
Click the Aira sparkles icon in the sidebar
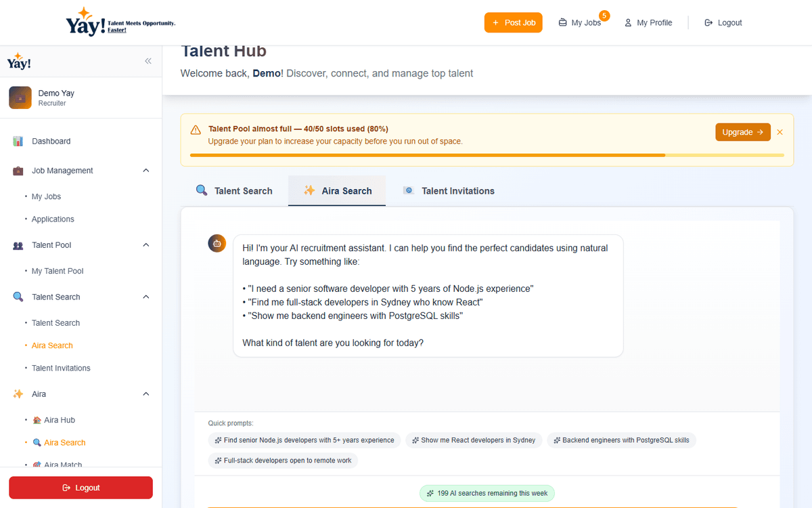18,394
